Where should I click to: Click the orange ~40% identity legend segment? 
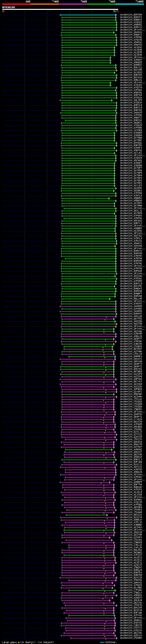(45, 4)
